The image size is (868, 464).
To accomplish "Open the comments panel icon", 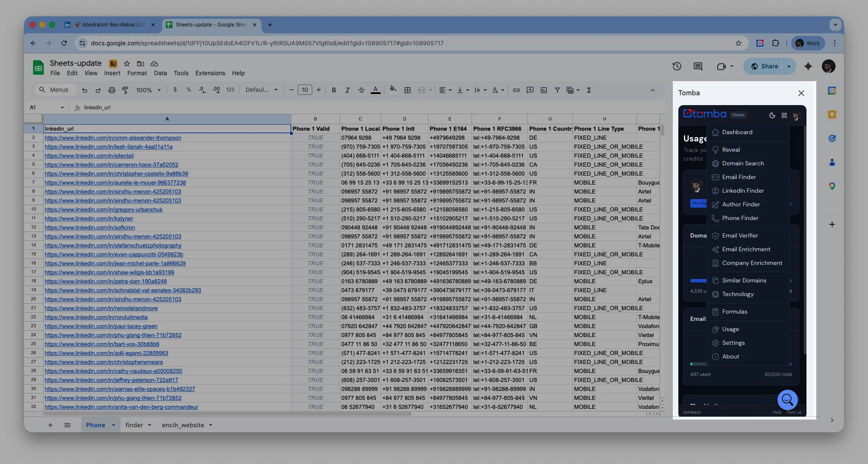I will click(698, 66).
